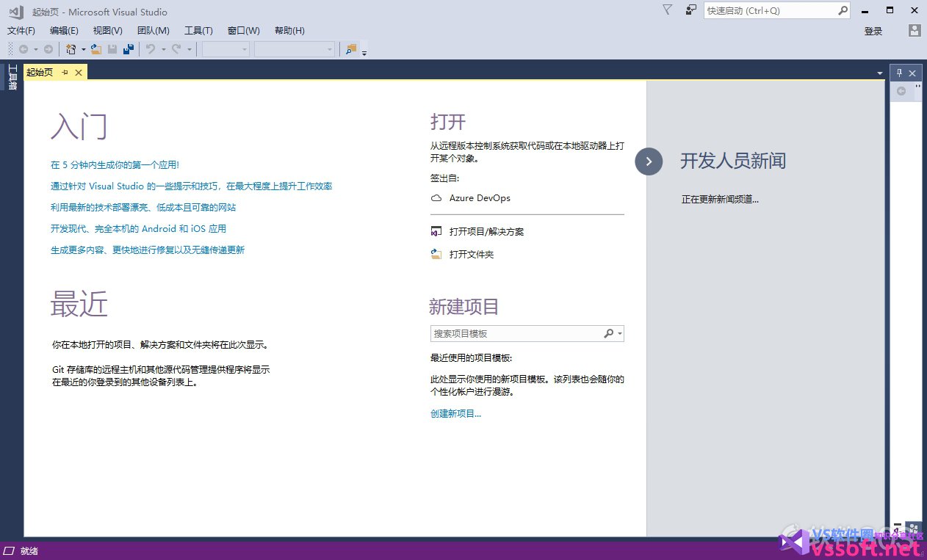Click the New Project toolbar icon
Viewport: 927px width, 560px height.
coord(71,49)
